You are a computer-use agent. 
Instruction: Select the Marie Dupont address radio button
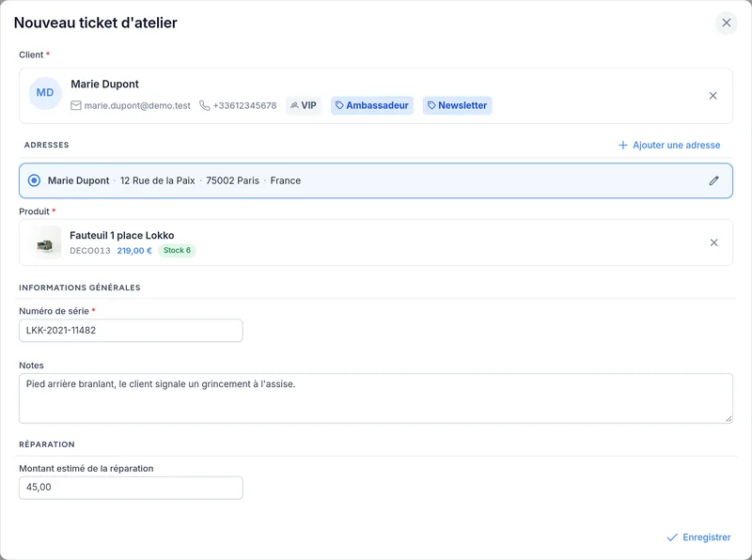(34, 180)
